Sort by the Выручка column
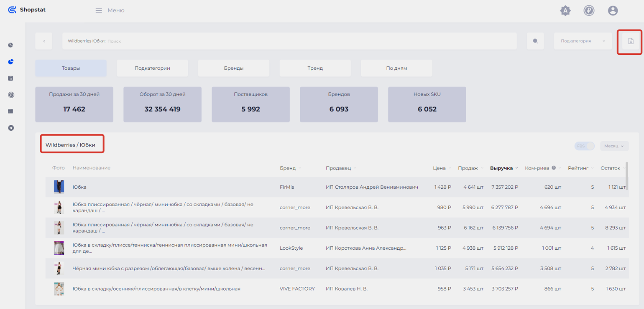644x309 pixels. click(504, 168)
